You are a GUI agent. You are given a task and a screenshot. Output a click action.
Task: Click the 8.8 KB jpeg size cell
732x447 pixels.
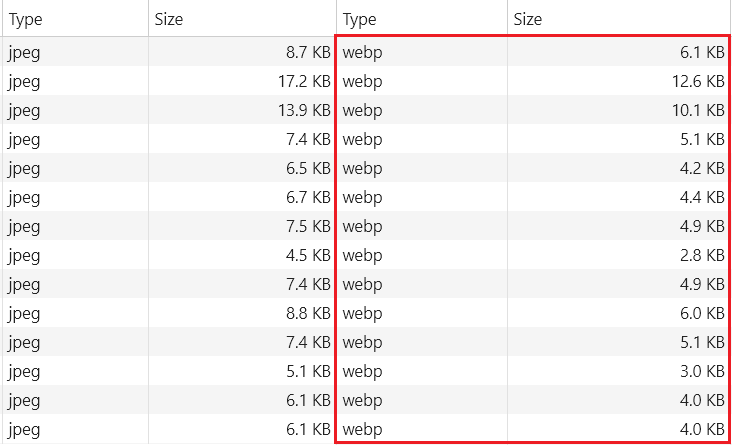click(242, 313)
